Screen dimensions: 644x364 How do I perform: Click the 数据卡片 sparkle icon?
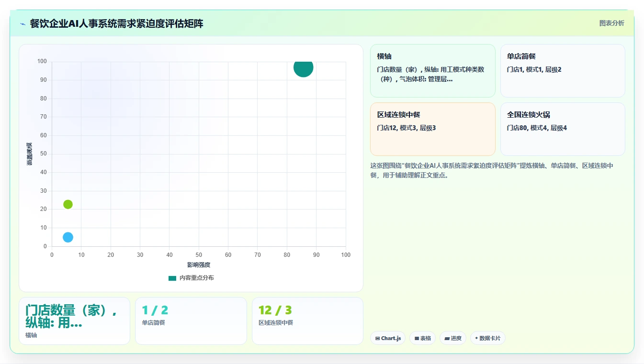pos(476,338)
